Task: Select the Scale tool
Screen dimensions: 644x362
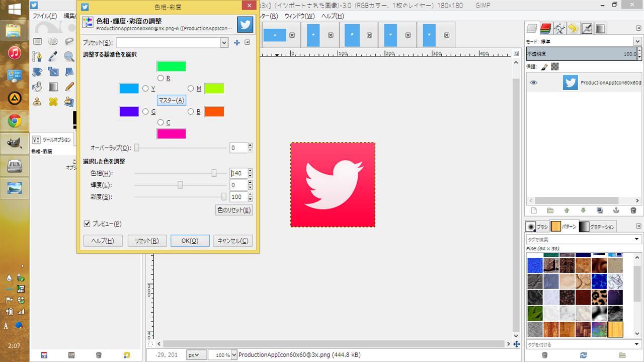Action: click(x=53, y=71)
